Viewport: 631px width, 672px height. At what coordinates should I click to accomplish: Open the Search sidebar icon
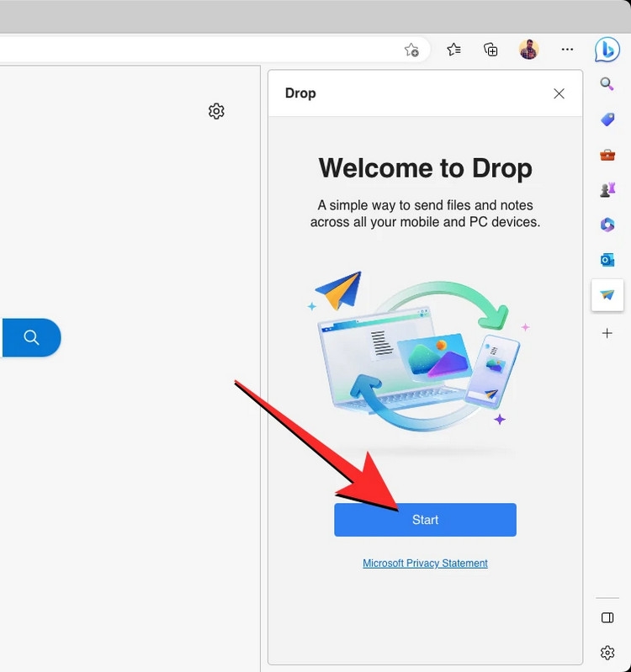(607, 83)
